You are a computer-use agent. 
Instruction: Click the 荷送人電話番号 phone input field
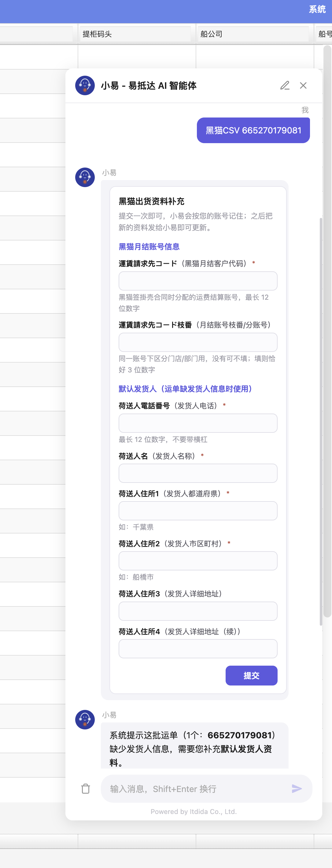point(198,423)
